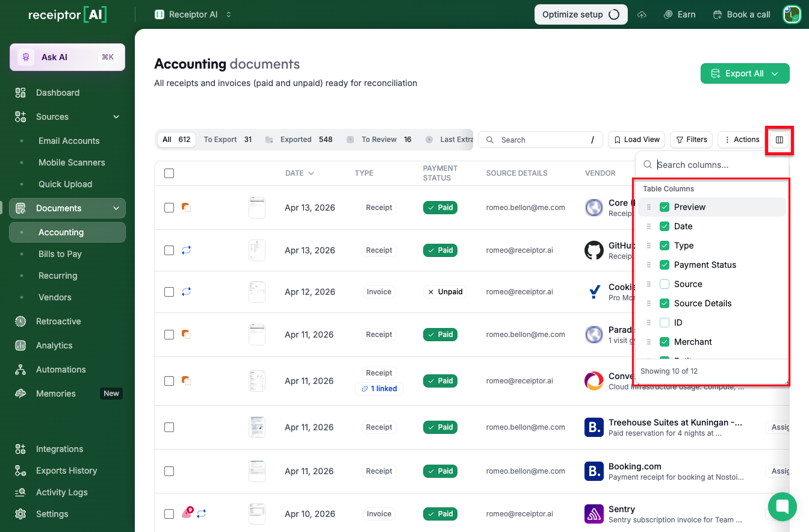809x532 pixels.
Task: Open the chat support bubble
Action: click(783, 507)
